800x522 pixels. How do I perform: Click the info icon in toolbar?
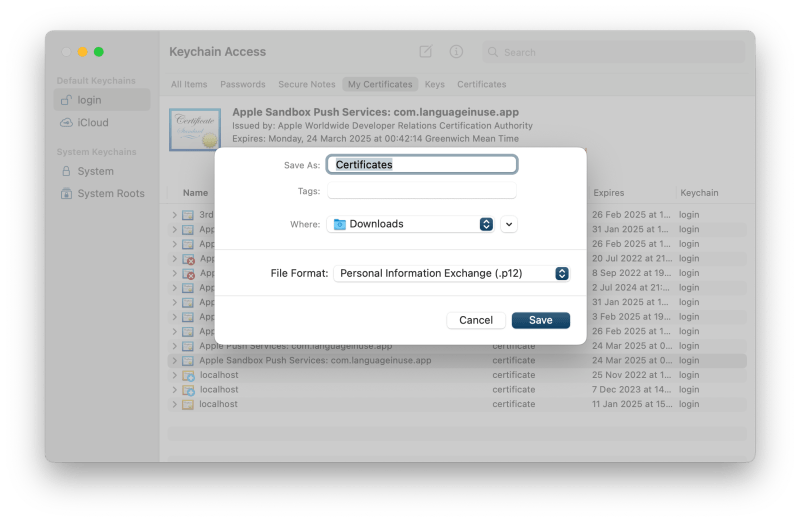pyautogui.click(x=456, y=52)
